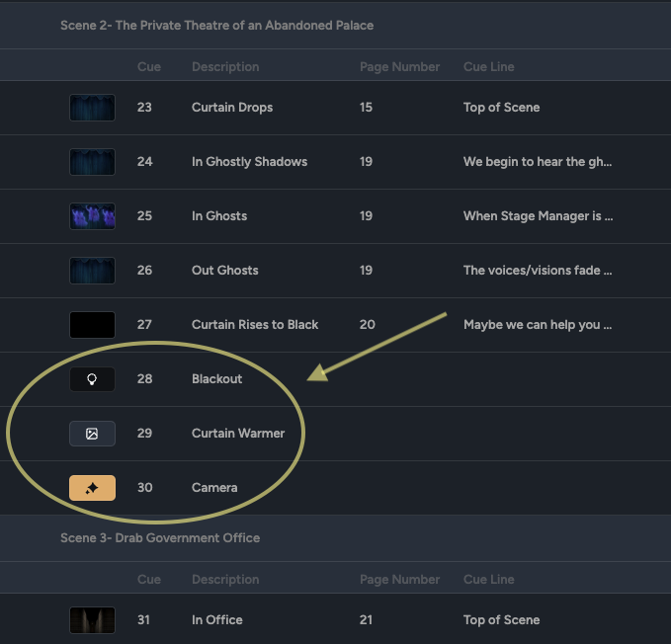Select the Scene 3 Drab Government Office header
This screenshot has width=671, height=644.
click(160, 538)
